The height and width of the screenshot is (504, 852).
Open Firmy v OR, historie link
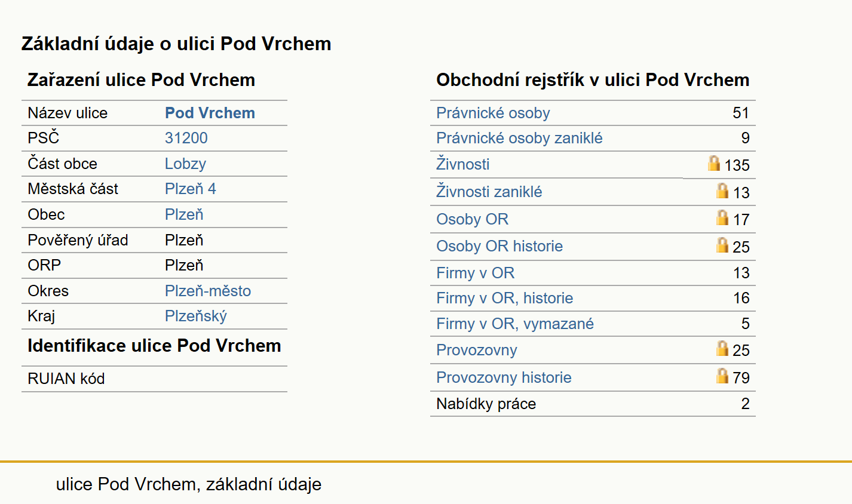(x=504, y=298)
